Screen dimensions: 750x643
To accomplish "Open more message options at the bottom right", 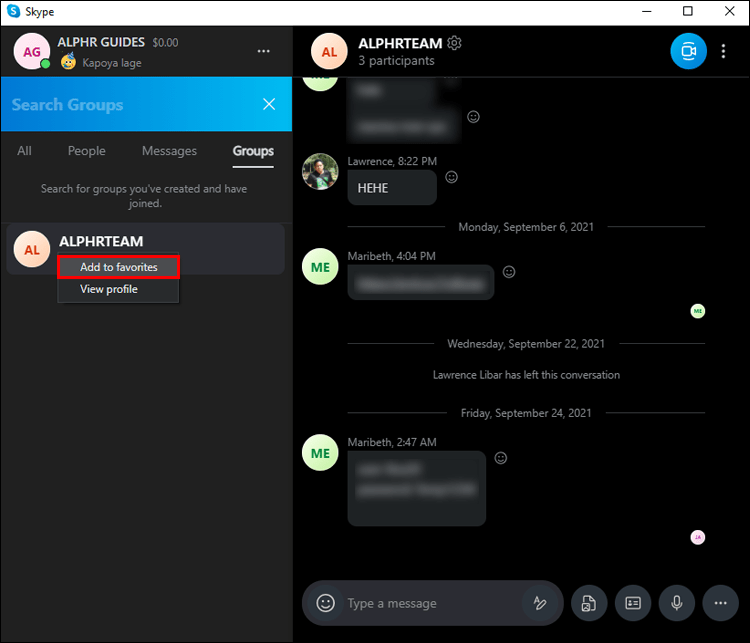I will tap(721, 603).
